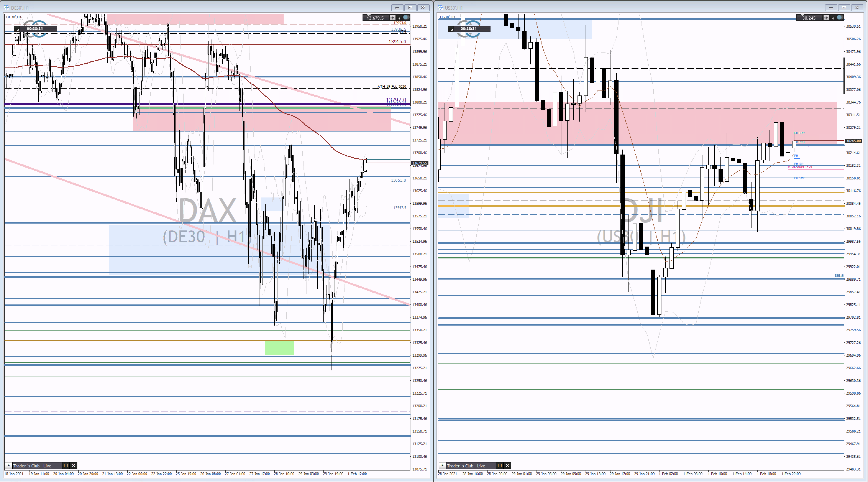Click the 29 Jan 17:00 time label on US30
This screenshot has height=482, width=868.
point(620,474)
